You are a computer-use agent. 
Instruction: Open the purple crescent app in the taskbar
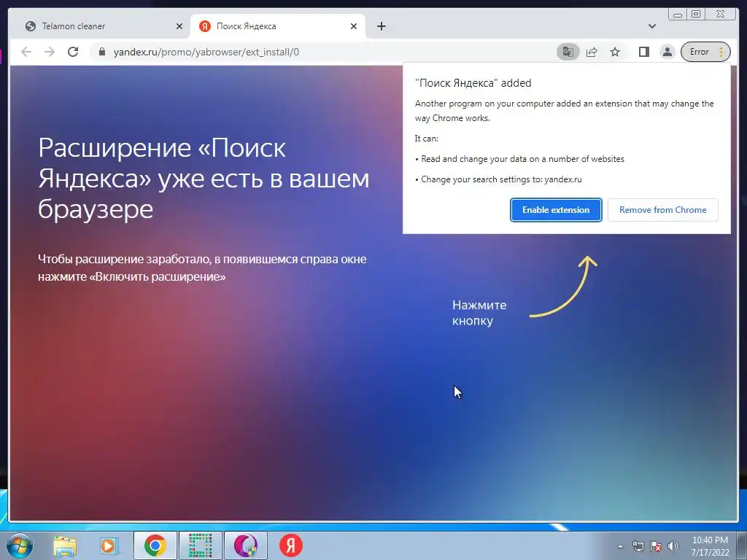(245, 545)
